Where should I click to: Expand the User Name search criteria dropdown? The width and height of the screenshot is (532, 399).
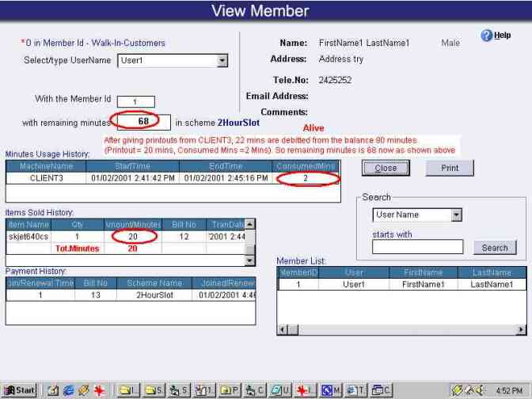[x=456, y=215]
